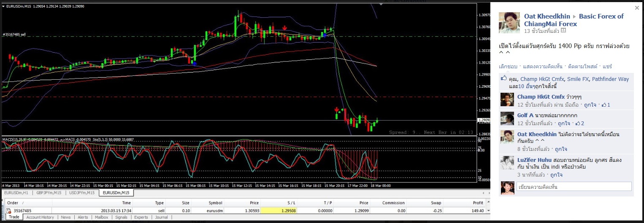The height and width of the screenshot is (223, 644).
Task: View the 1 like on Champ's comment
Action: (606, 105)
